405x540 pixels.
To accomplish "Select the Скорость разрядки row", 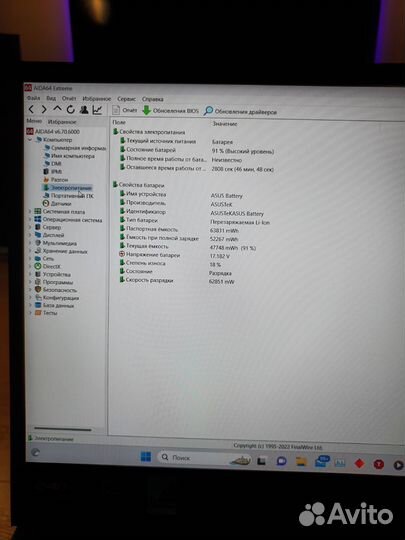I will pyautogui.click(x=177, y=281).
